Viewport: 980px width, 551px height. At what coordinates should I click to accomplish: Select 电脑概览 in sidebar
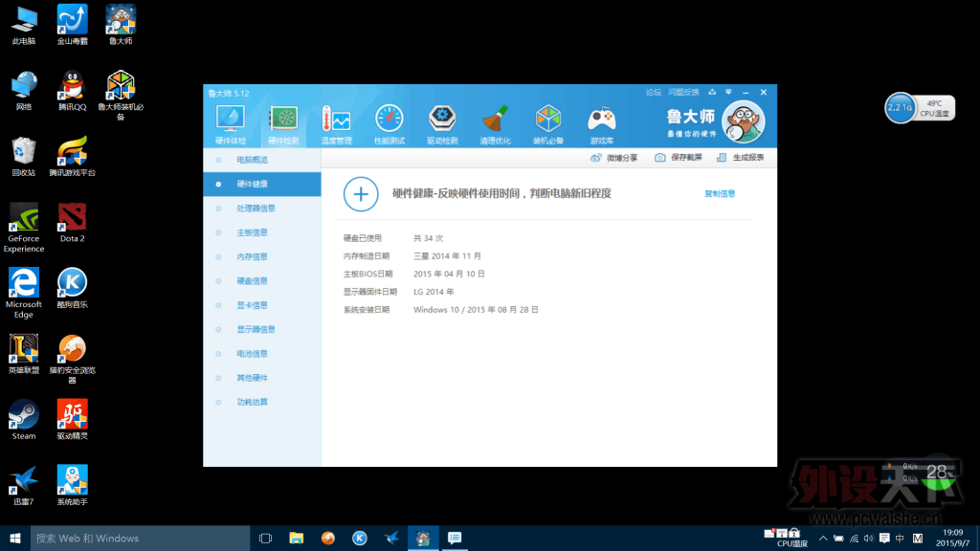click(x=252, y=160)
